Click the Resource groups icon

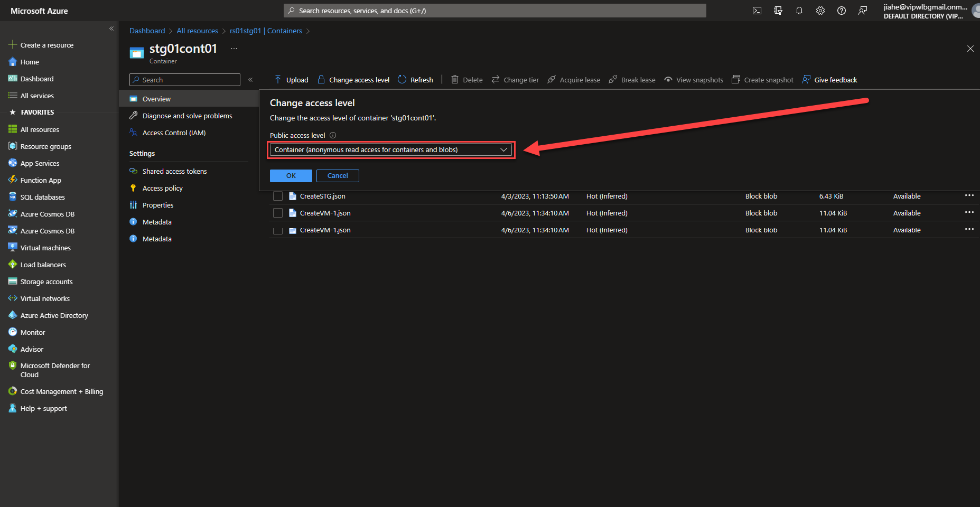(13, 146)
